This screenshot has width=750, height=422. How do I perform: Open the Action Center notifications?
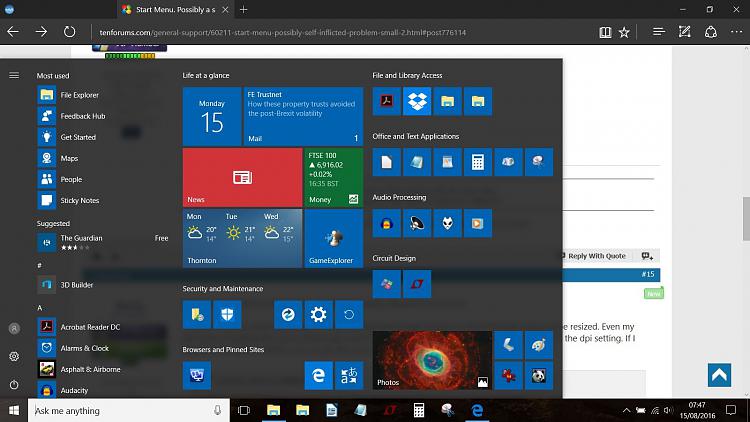[x=731, y=410]
